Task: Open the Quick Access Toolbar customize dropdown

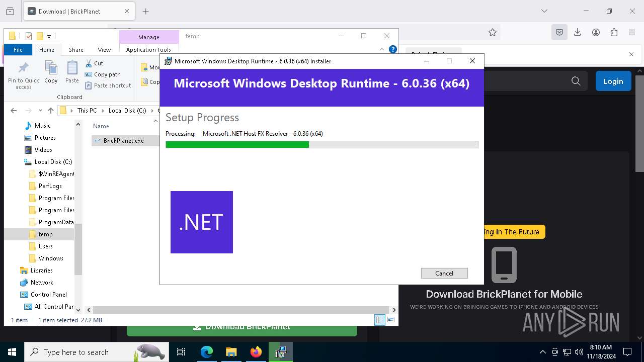Action: [x=49, y=36]
